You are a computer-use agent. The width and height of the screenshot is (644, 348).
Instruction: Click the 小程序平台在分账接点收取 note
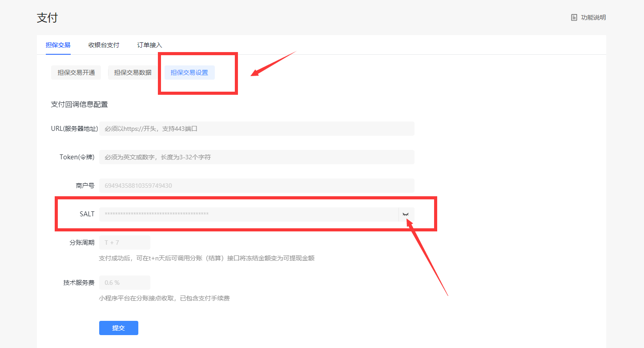[164, 298]
